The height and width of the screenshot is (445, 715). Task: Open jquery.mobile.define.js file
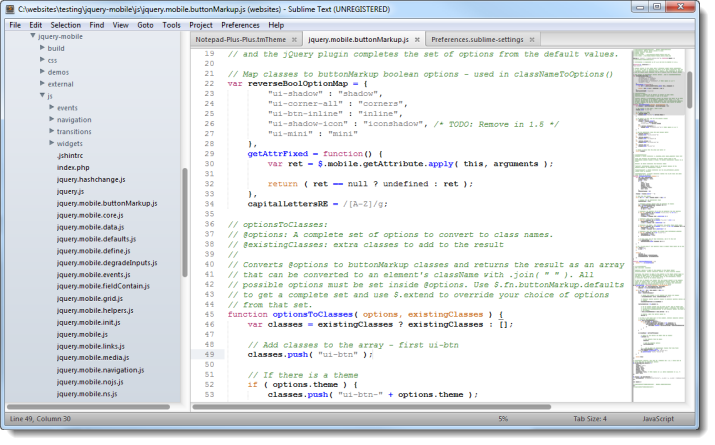pyautogui.click(x=93, y=251)
